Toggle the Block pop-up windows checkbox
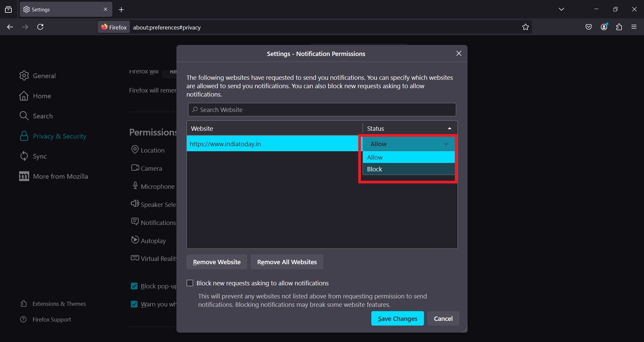This screenshot has width=644, height=342. [134, 286]
